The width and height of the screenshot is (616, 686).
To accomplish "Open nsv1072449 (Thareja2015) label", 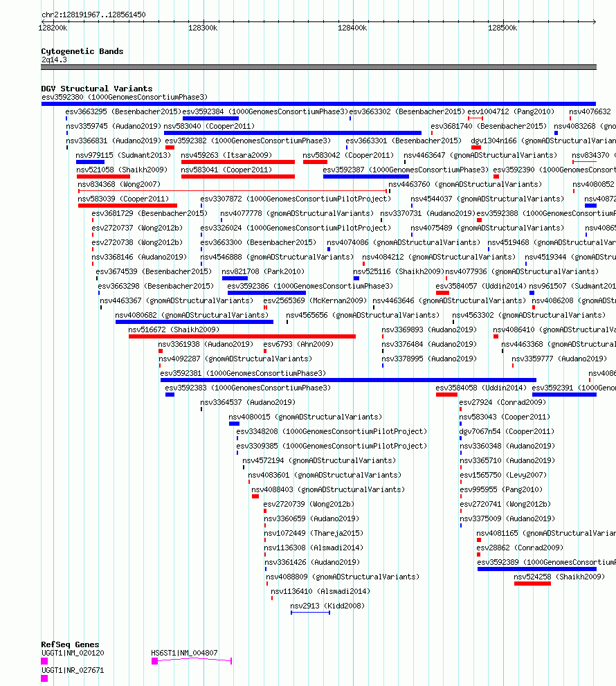I will [314, 533].
